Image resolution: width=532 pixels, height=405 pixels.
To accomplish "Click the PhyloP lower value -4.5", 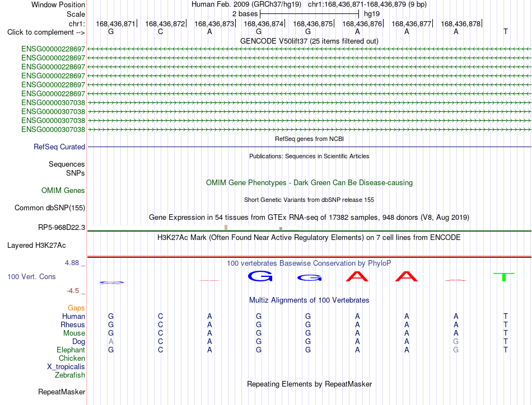I will click(73, 291).
